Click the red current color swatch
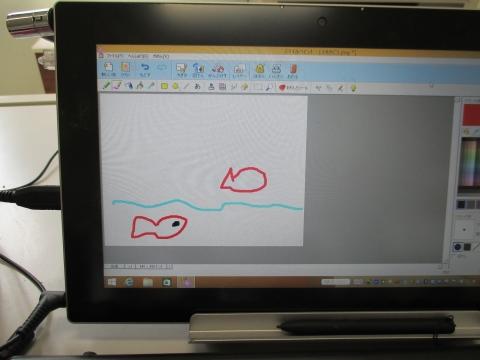 click(471, 114)
